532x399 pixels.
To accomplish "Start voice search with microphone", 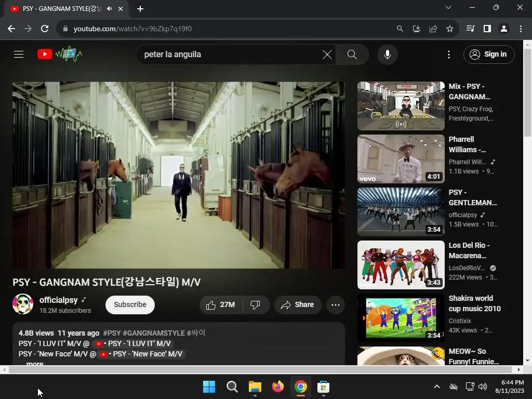I will click(387, 54).
